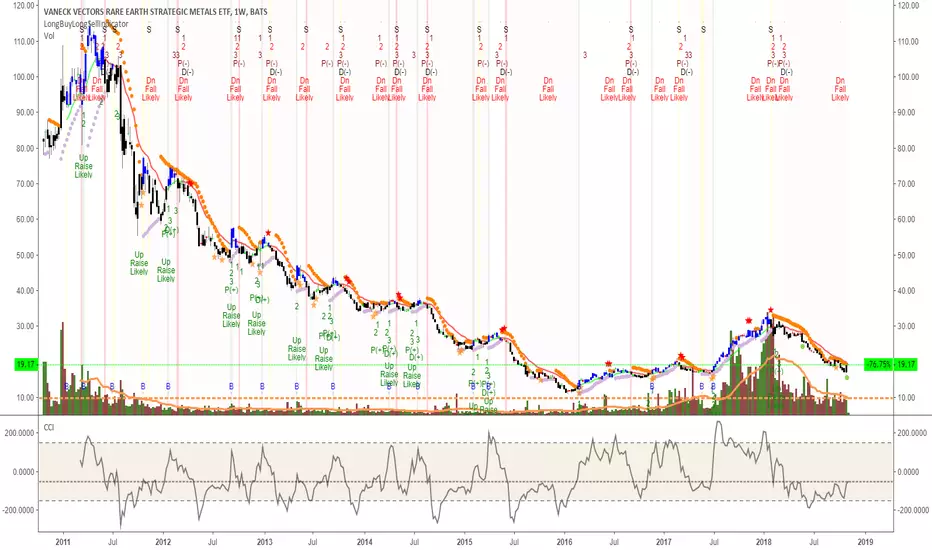Click the 120.00 value on right price axis
The width and height of the screenshot is (932, 550).
click(909, 5)
